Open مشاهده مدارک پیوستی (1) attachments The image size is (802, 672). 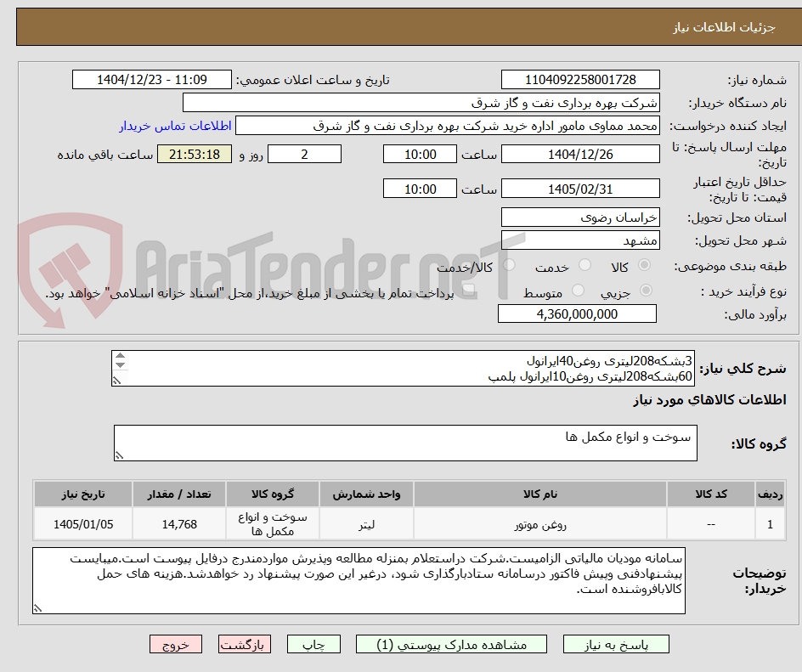coord(451,644)
